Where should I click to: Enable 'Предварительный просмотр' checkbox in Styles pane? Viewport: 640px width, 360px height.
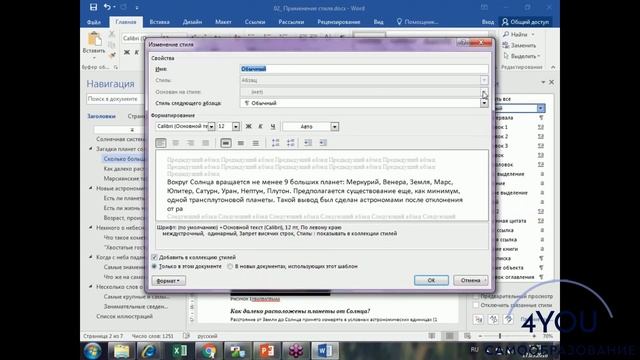click(x=476, y=296)
